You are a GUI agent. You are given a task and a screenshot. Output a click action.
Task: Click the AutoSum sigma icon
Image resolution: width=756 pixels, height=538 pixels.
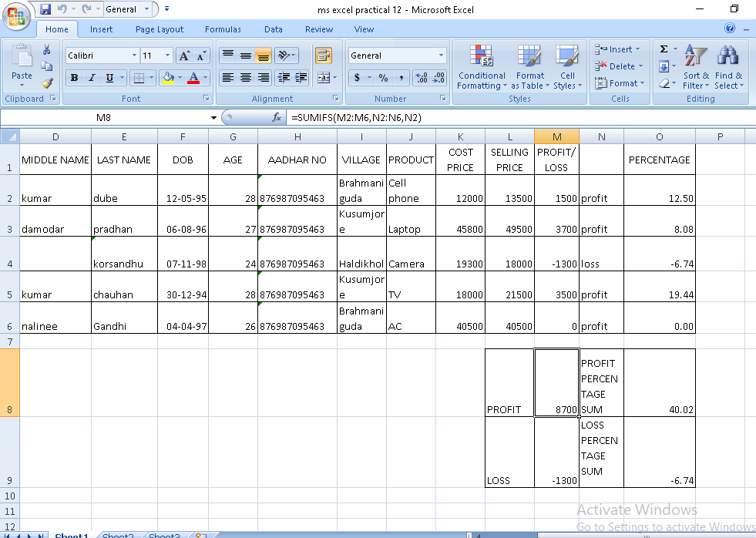[664, 49]
